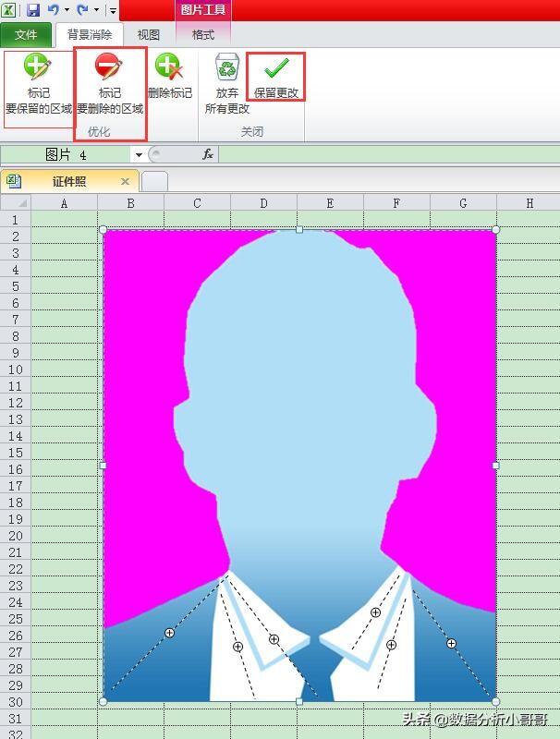The height and width of the screenshot is (739, 560).
Task: Click the bottom-middle selection handle of picture
Action: [x=299, y=701]
